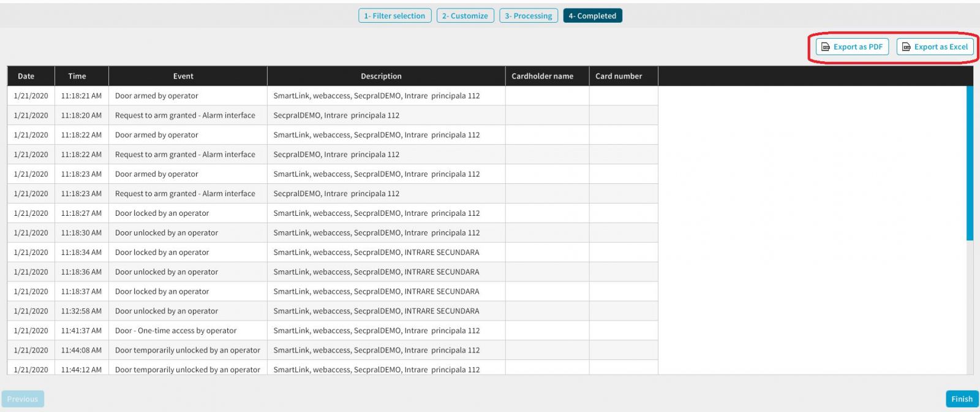Click the Event column header
The width and height of the screenshot is (980, 412).
point(183,76)
